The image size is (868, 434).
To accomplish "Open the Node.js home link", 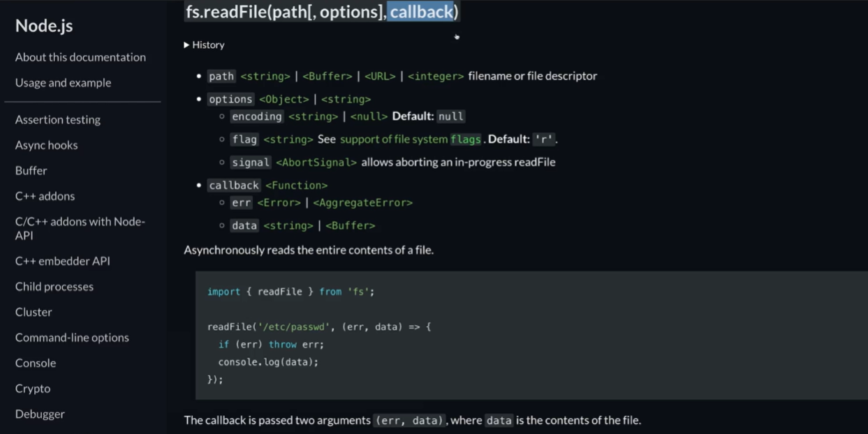I will pos(44,26).
